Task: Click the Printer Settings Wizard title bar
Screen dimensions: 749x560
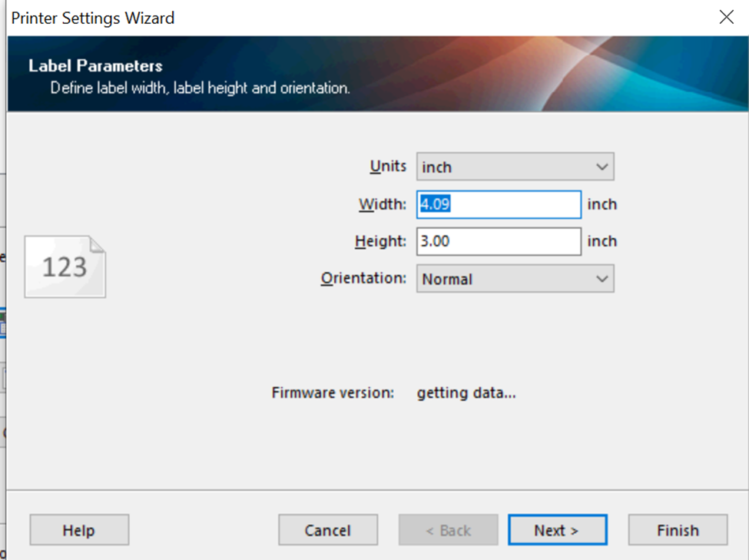Action: pyautogui.click(x=307, y=17)
